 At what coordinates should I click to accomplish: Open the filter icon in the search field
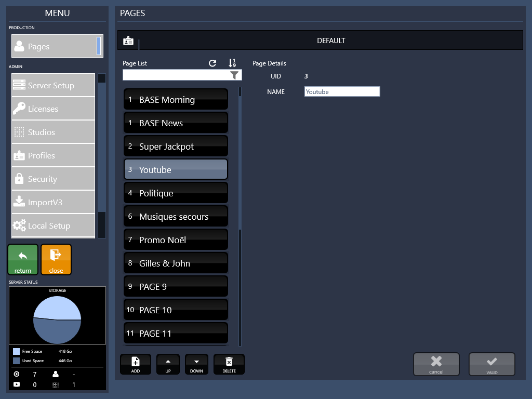coord(234,75)
